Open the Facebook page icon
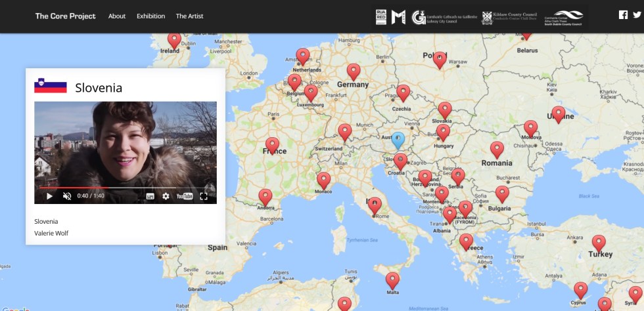The image size is (644, 311). click(624, 16)
